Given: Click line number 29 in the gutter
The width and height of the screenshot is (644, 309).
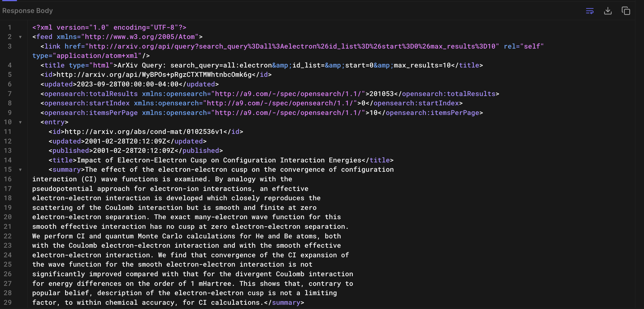Looking at the screenshot, I should point(8,303).
